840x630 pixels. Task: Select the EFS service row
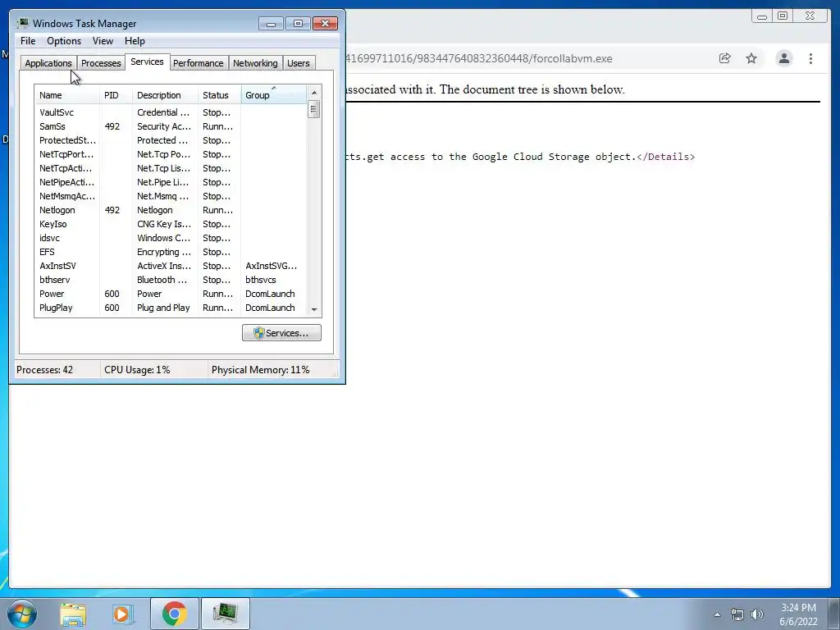click(x=171, y=252)
